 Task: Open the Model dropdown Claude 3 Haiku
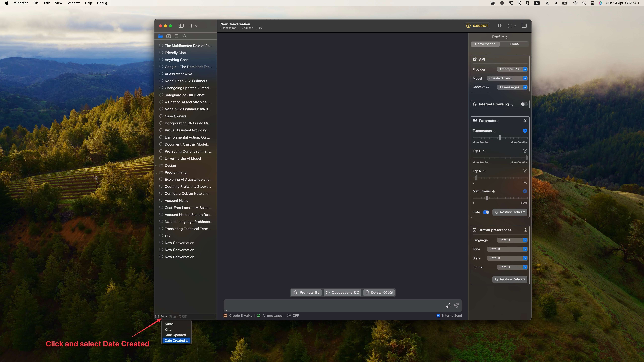coord(507,78)
